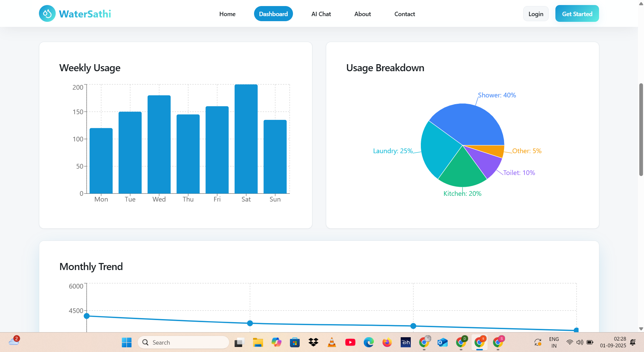Open Microsoft Store from the taskbar
Image resolution: width=644 pixels, height=352 pixels.
295,342
